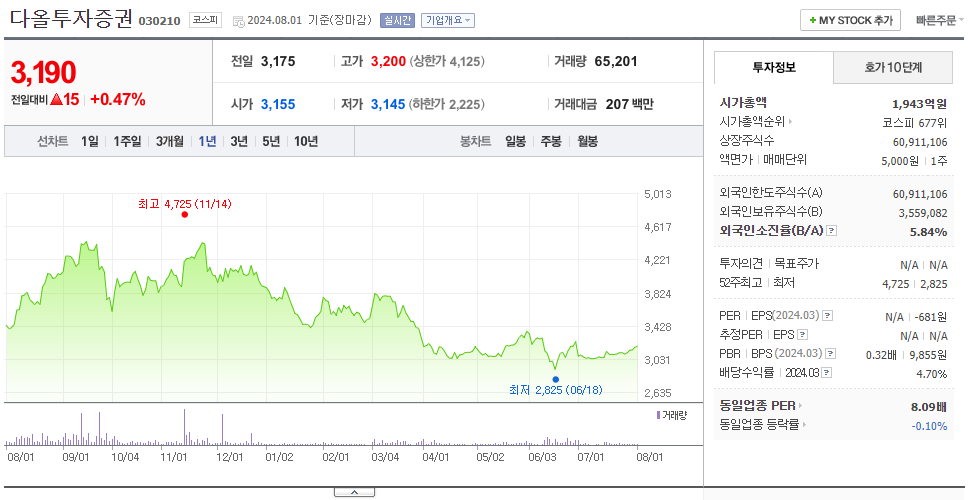This screenshot has width=968, height=500.
Task: Show the 월봉 candlestick chart
Action: click(x=588, y=141)
